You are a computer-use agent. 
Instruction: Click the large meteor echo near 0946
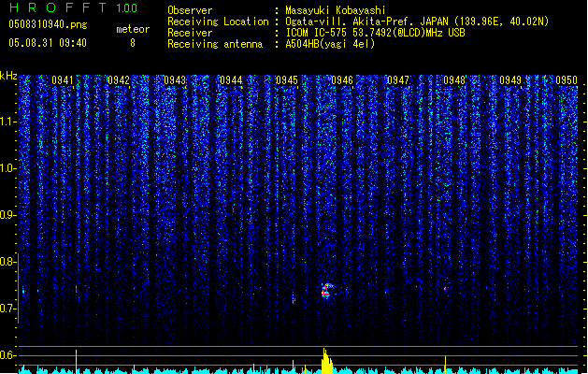point(327,291)
